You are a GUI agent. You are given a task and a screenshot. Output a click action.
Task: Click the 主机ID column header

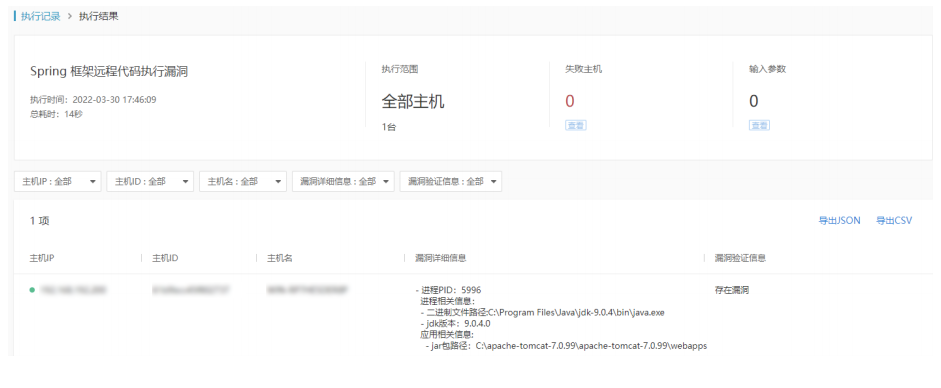[165, 258]
